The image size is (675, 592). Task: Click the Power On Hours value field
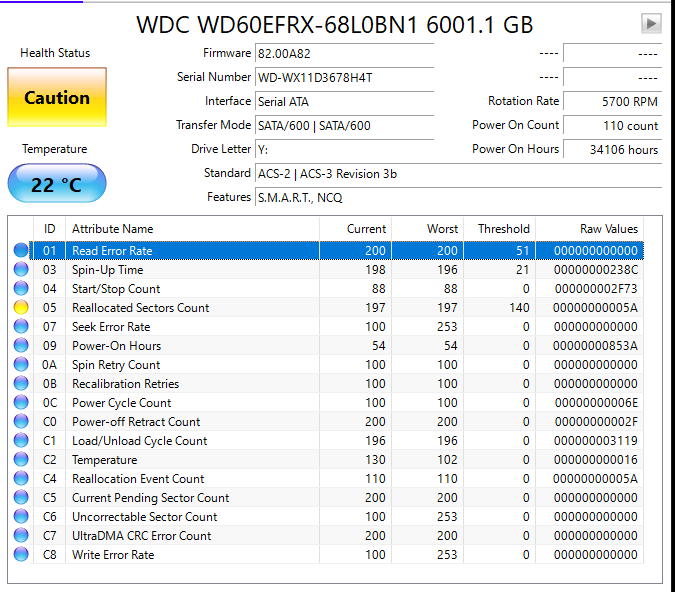(x=612, y=149)
